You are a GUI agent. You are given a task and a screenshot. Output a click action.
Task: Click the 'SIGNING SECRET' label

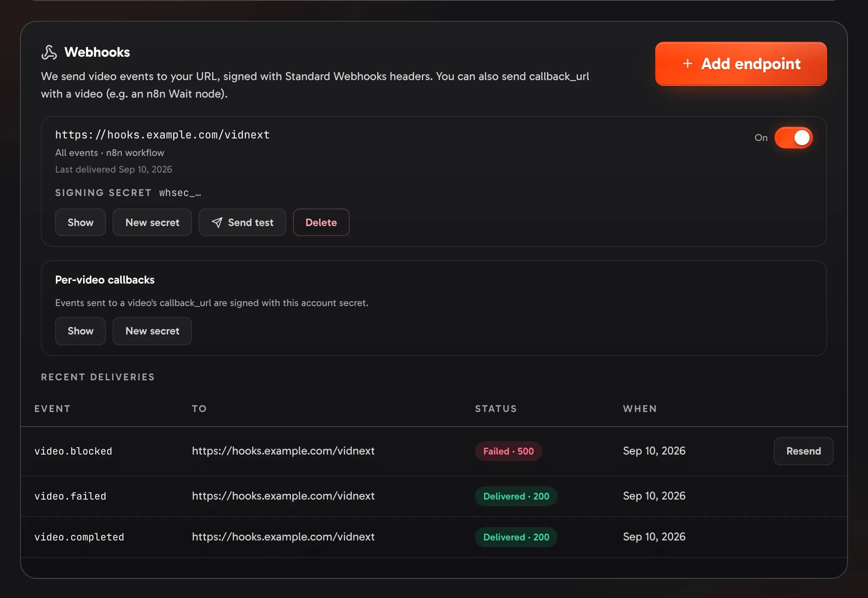coord(103,193)
